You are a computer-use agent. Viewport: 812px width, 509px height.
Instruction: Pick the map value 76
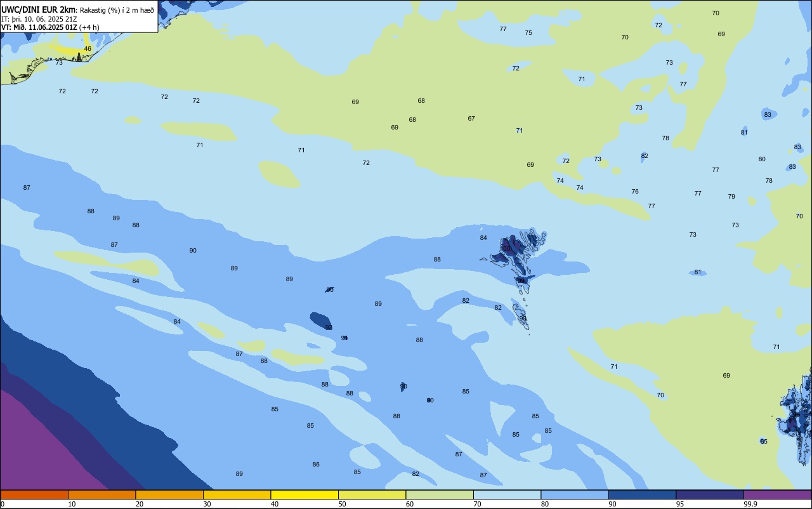coord(635,192)
